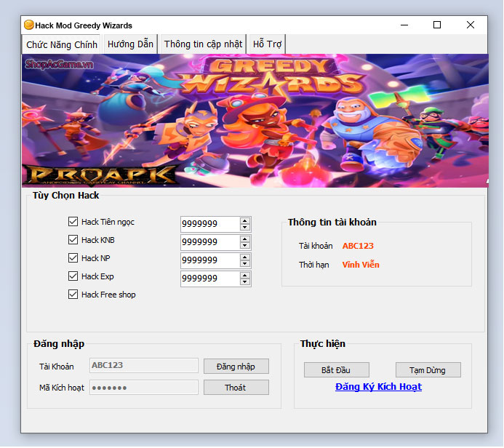Start the hack with Bắt Đầu button
Viewport: 504px width, 448px height.
337,370
